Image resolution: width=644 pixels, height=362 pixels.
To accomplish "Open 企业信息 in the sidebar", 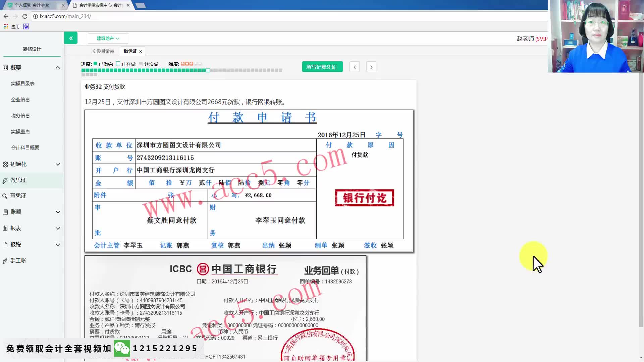I will 20,100.
